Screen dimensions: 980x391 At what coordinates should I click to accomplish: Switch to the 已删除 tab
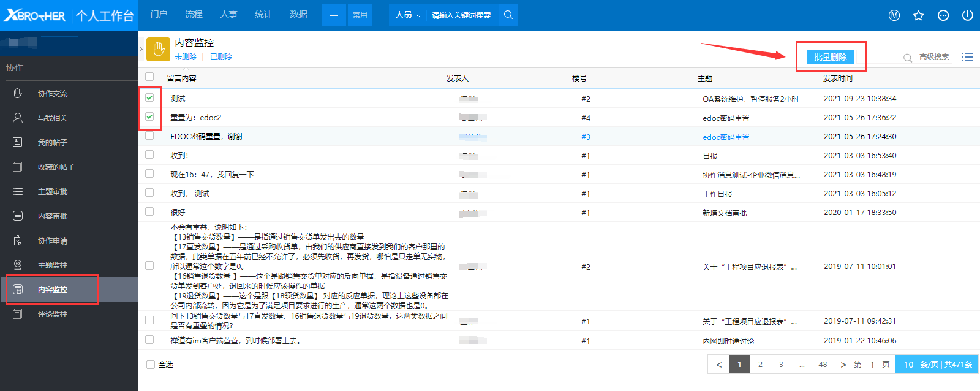tap(221, 57)
